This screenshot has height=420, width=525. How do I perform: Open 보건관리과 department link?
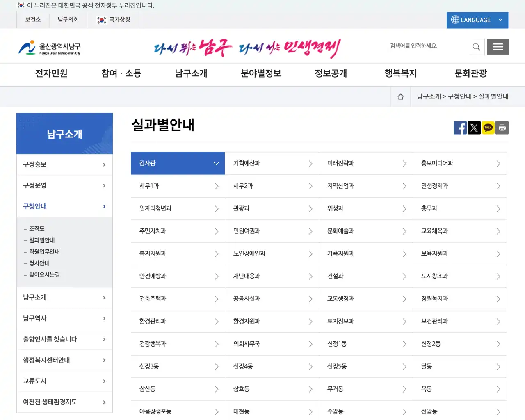pyautogui.click(x=460, y=321)
